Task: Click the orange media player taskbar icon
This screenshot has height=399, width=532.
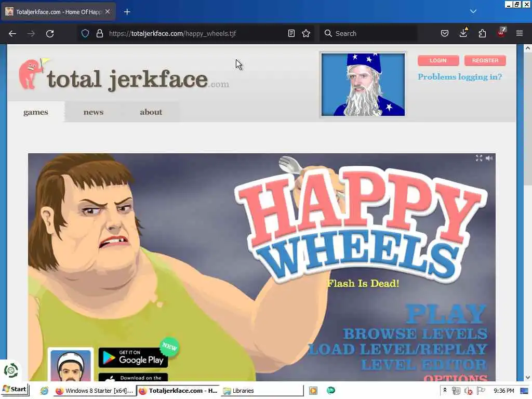Action: pyautogui.click(x=313, y=391)
